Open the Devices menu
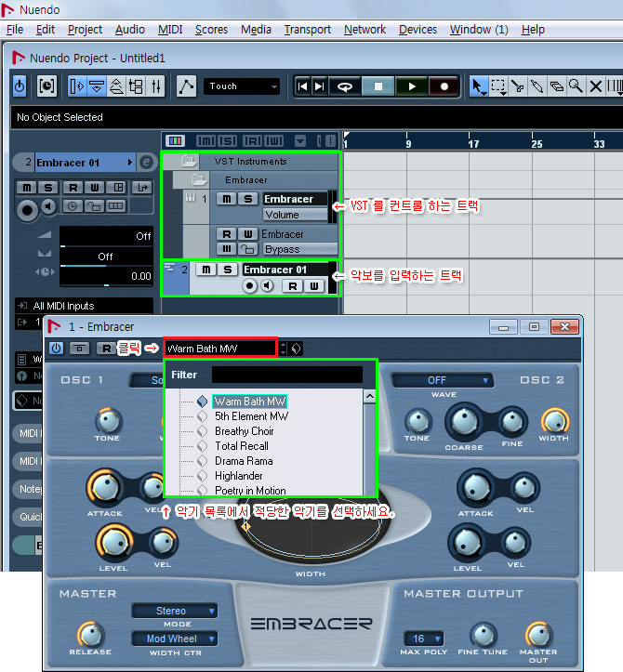Screen dimensions: 623x672 click(418, 29)
